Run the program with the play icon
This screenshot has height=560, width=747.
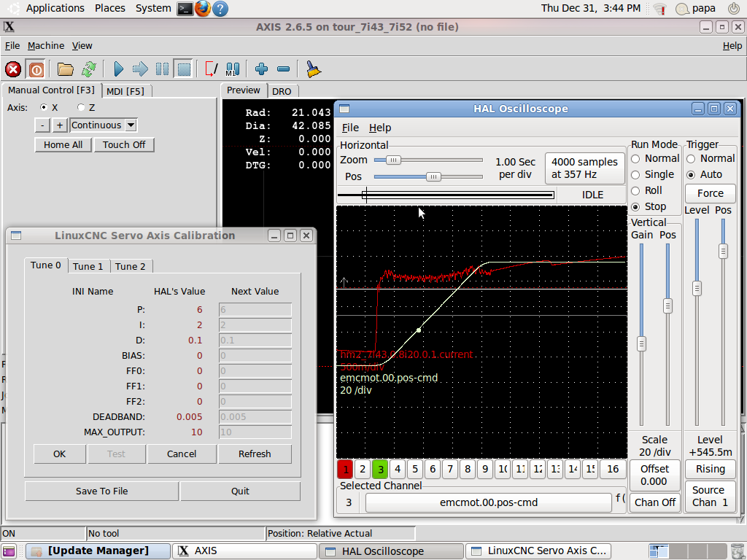(x=118, y=69)
